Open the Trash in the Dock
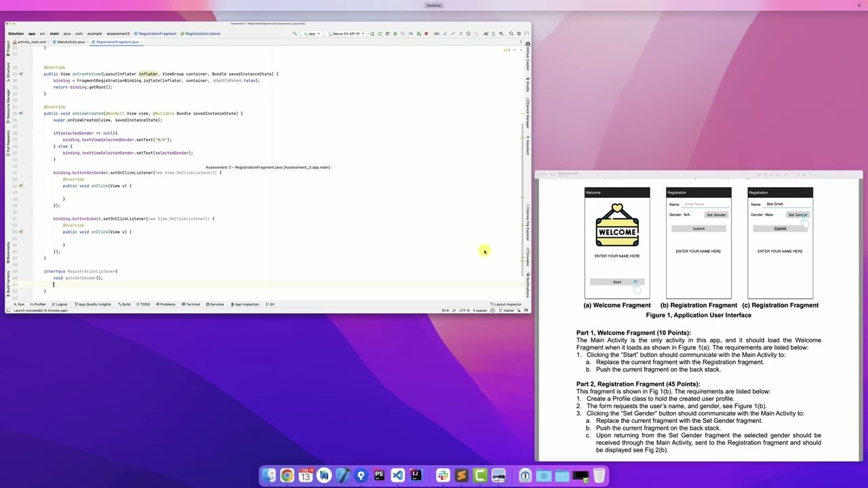 [599, 476]
